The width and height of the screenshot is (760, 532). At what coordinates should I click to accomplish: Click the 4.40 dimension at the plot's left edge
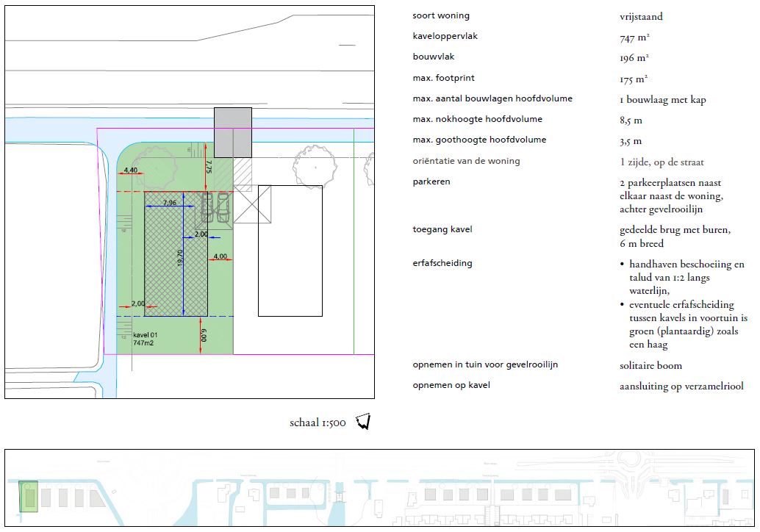point(131,170)
